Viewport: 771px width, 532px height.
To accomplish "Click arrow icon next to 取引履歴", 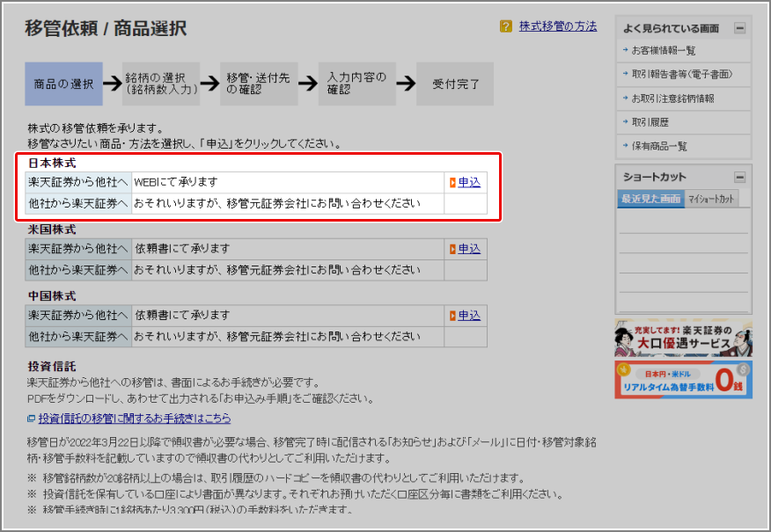I will (625, 122).
